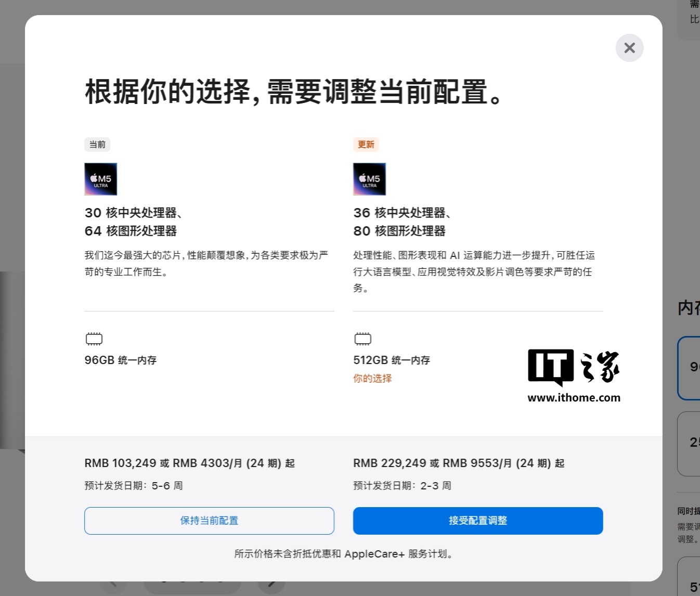
Task: Click the 30 核中央处理器 heading
Action: click(x=133, y=213)
